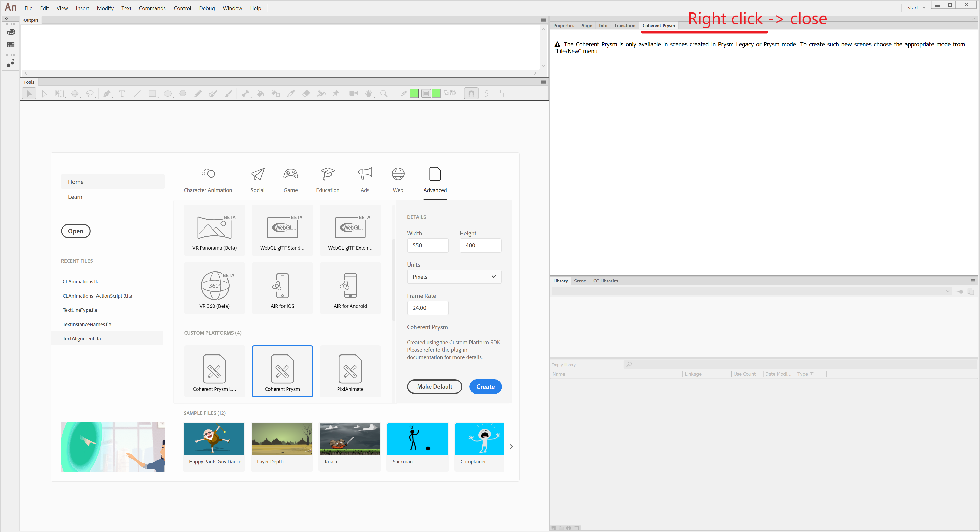The width and height of the screenshot is (980, 532).
Task: Show more sample files with arrow
Action: (x=511, y=447)
